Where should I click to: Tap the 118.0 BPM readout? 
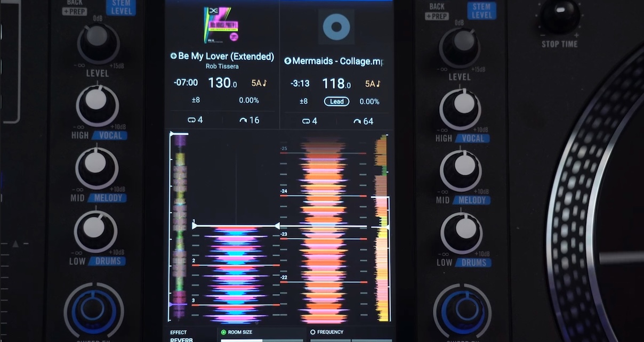pos(336,84)
